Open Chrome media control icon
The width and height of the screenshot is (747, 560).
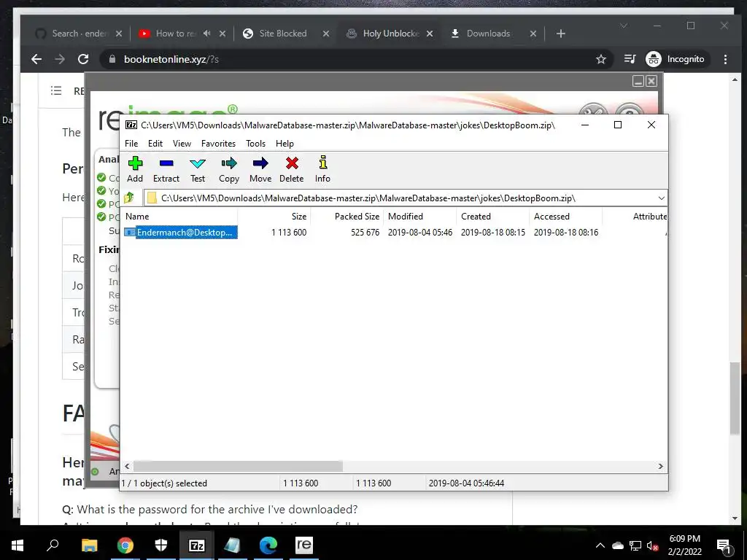[x=630, y=59]
